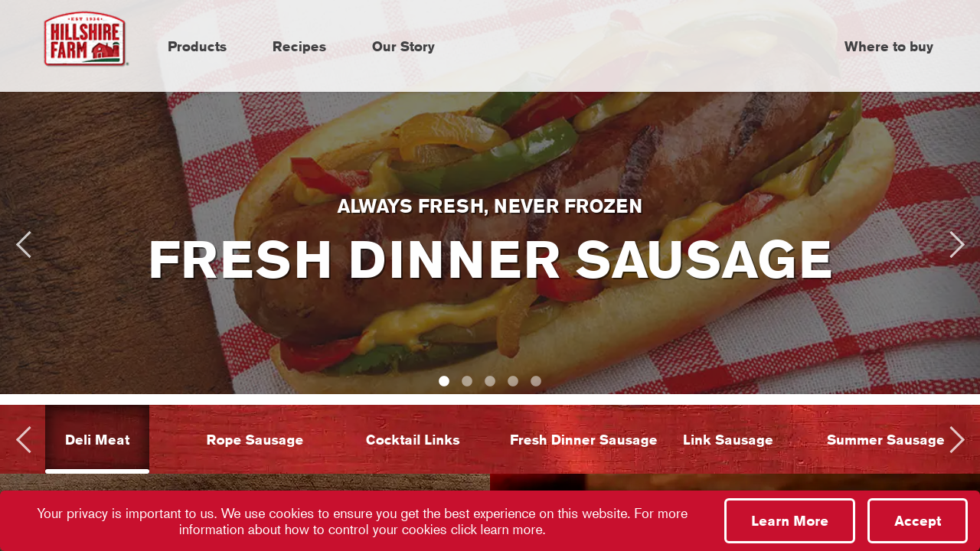The width and height of the screenshot is (980, 551).
Task: Open the Products menu
Action: pyautogui.click(x=197, y=47)
